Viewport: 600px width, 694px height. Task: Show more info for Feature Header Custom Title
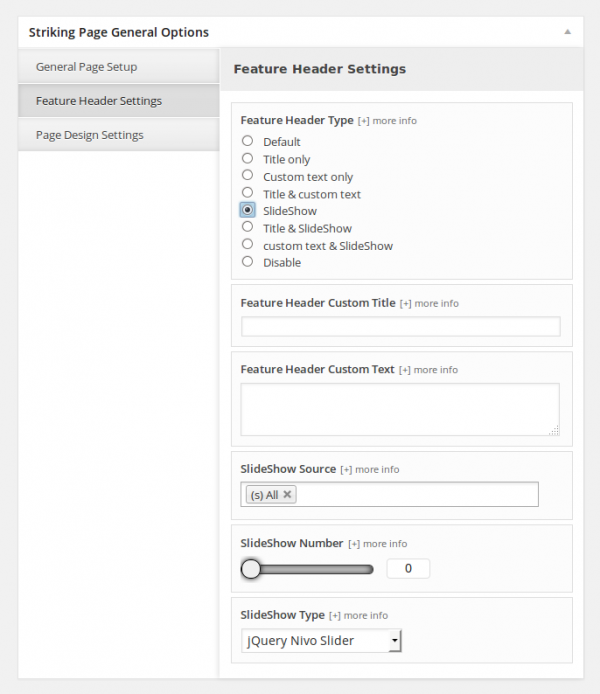429,304
